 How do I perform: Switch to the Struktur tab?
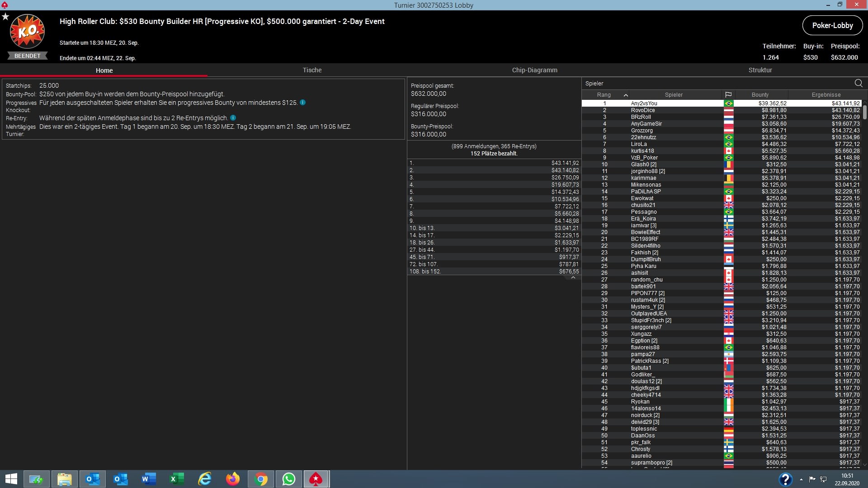(760, 70)
